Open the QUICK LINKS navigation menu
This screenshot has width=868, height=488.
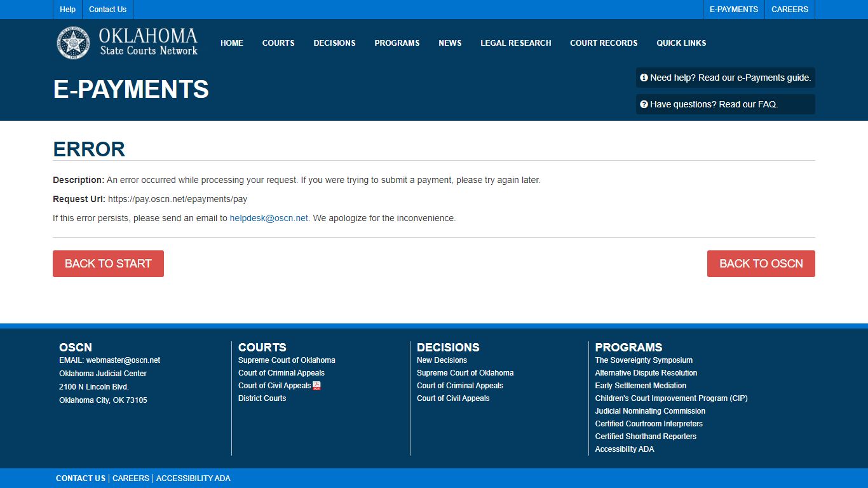[681, 43]
